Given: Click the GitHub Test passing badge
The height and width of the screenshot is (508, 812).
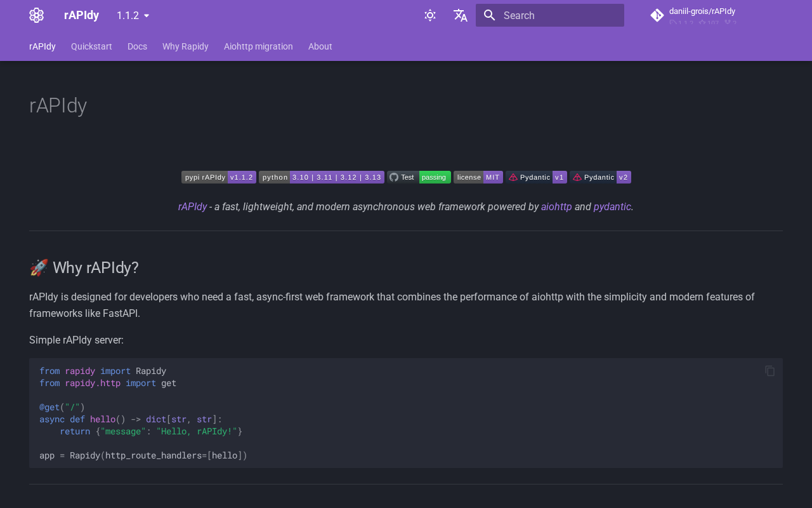Looking at the screenshot, I should coord(419,177).
